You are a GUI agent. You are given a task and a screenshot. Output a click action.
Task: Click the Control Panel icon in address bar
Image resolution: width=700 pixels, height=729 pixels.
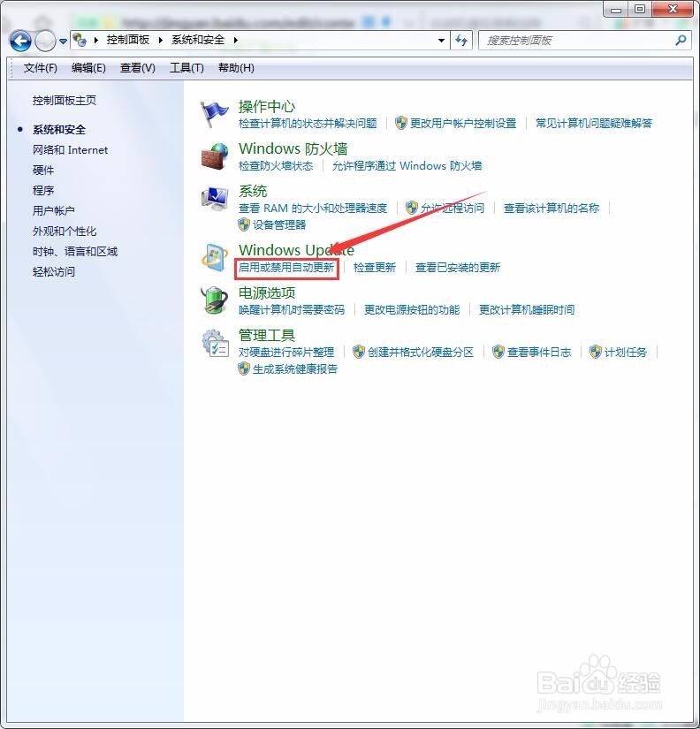pyautogui.click(x=80, y=40)
